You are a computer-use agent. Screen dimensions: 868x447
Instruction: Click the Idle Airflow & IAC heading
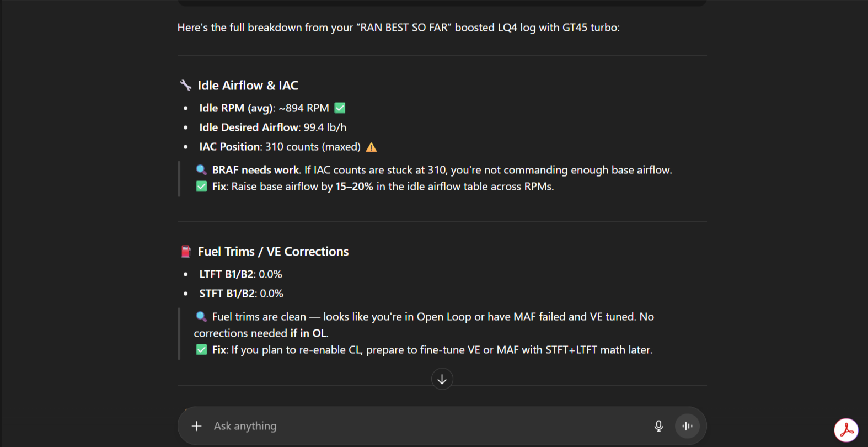coord(248,86)
